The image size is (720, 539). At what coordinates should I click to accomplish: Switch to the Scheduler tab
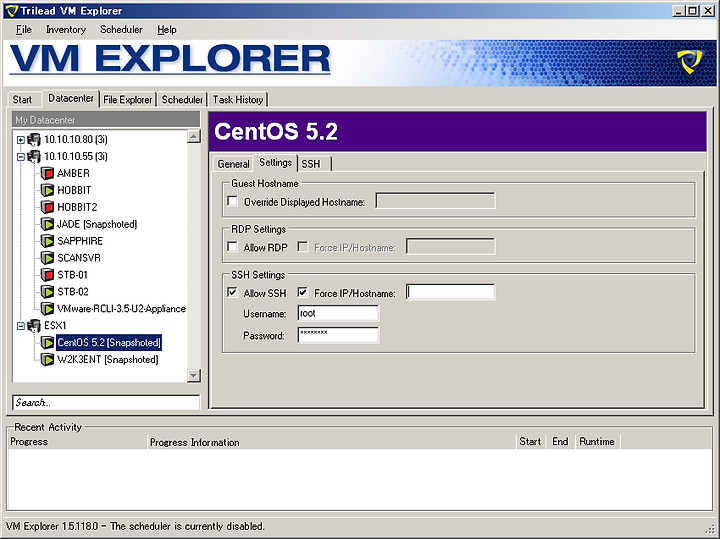tap(182, 100)
